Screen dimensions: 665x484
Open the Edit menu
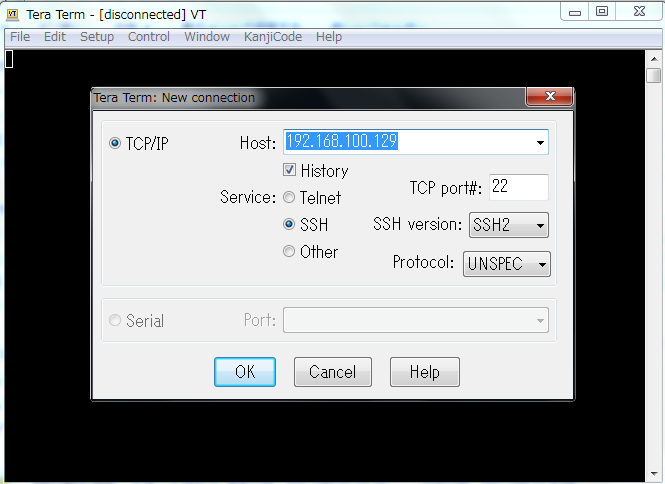click(55, 37)
